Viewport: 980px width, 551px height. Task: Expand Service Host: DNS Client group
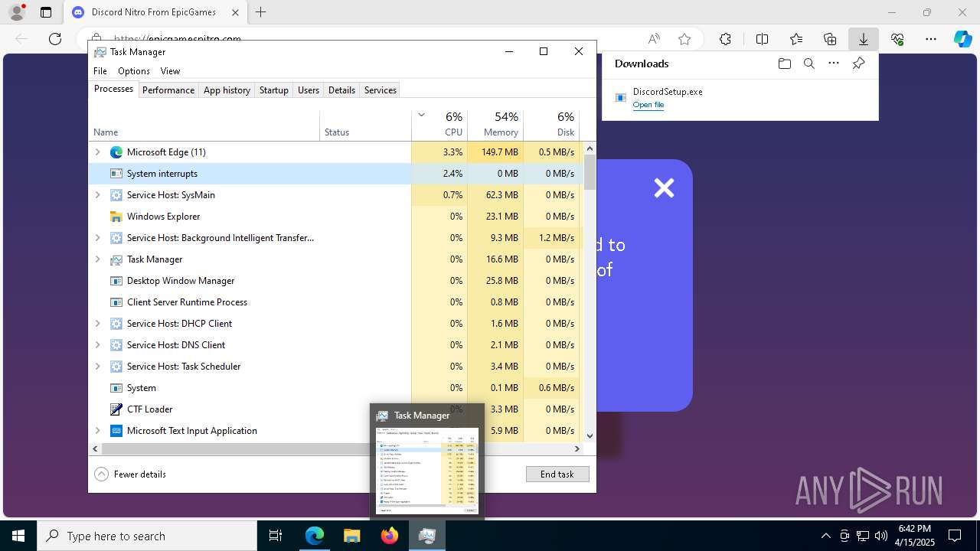tap(97, 345)
